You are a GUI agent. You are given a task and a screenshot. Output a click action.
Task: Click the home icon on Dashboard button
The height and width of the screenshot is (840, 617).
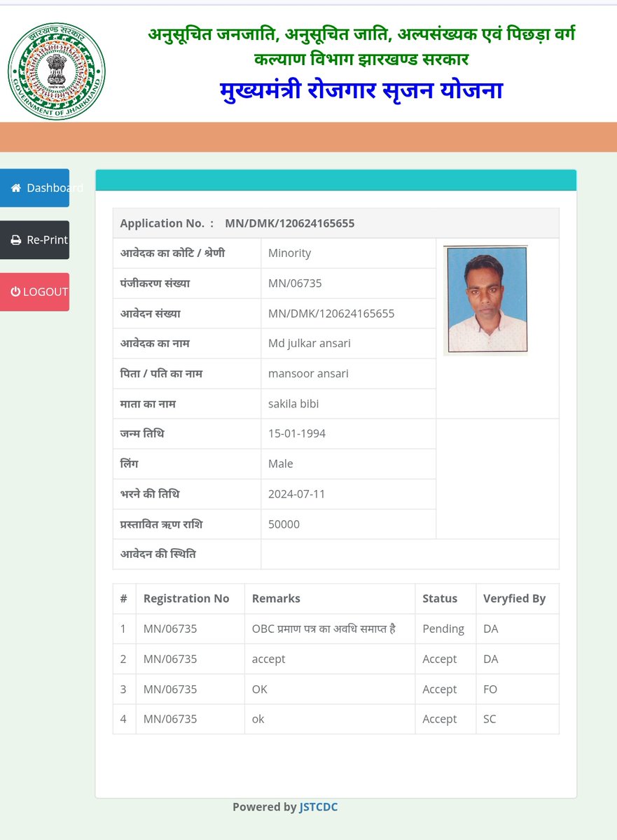(x=16, y=188)
